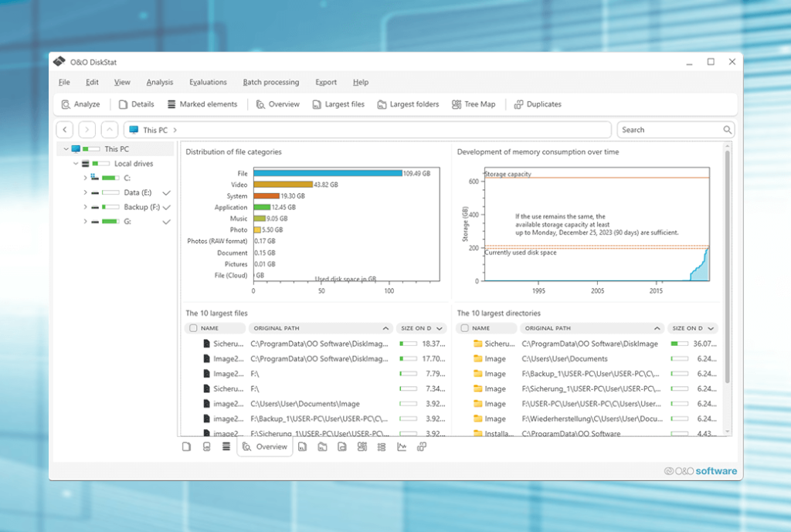
Task: Click the bottom bar page (Details) icon
Action: coord(187,447)
